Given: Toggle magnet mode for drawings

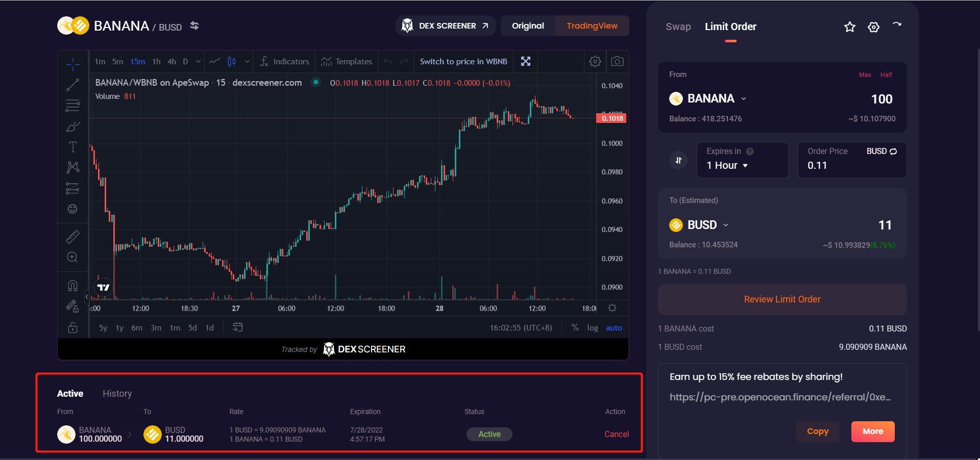Looking at the screenshot, I should (x=72, y=286).
